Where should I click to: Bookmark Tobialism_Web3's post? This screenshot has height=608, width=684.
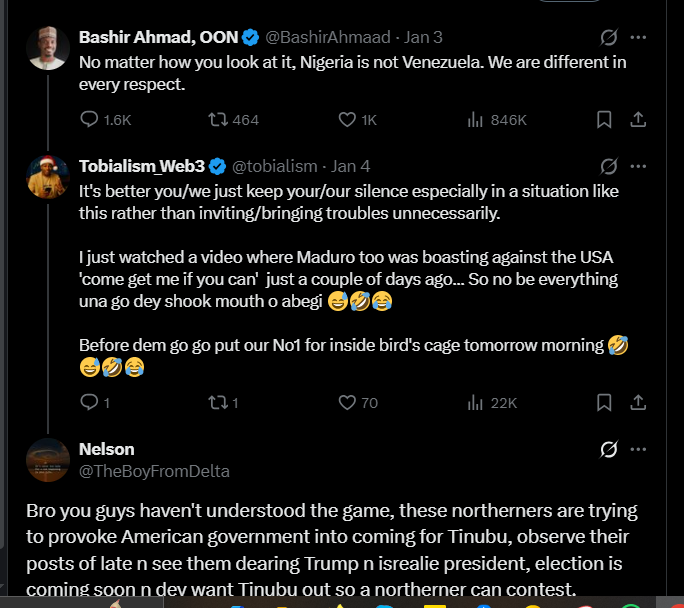[x=604, y=403]
